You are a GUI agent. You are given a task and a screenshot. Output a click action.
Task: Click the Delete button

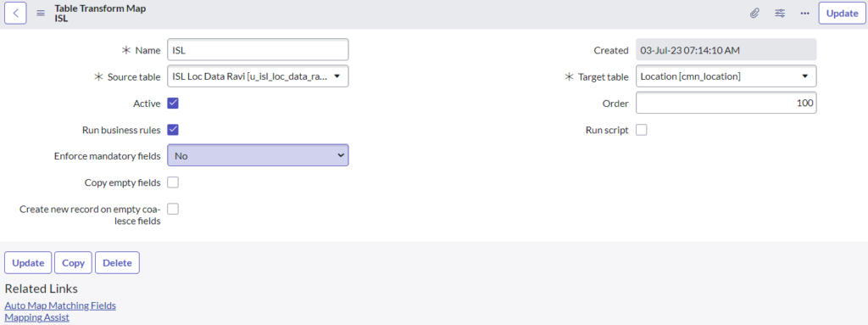click(x=117, y=263)
